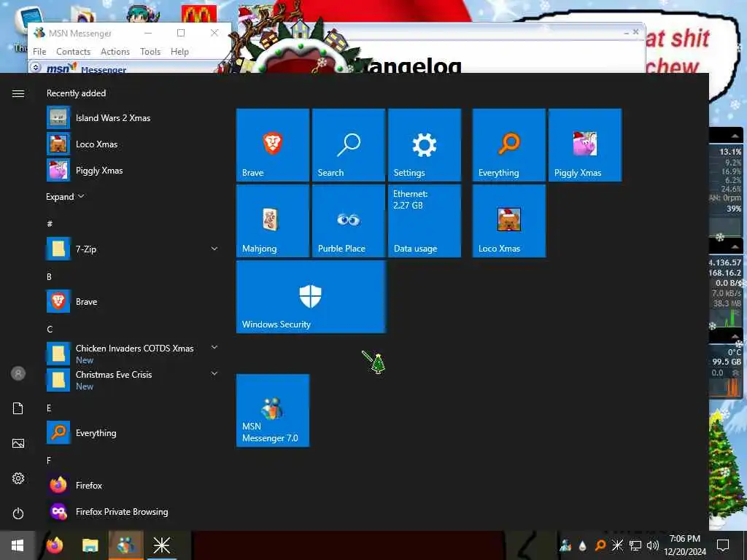Screen dimensions: 747x560
Task: Click the snowflake app on taskbar
Action: 161,545
